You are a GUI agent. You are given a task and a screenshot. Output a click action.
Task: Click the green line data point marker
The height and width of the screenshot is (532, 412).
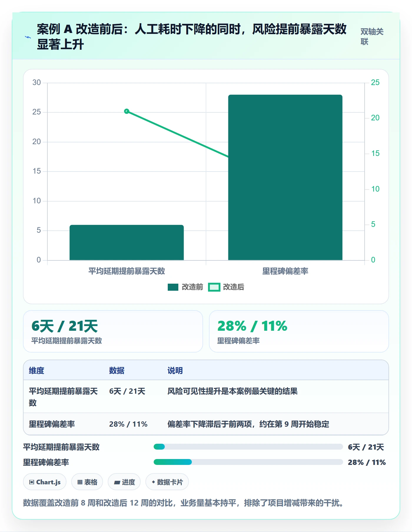[127, 111]
